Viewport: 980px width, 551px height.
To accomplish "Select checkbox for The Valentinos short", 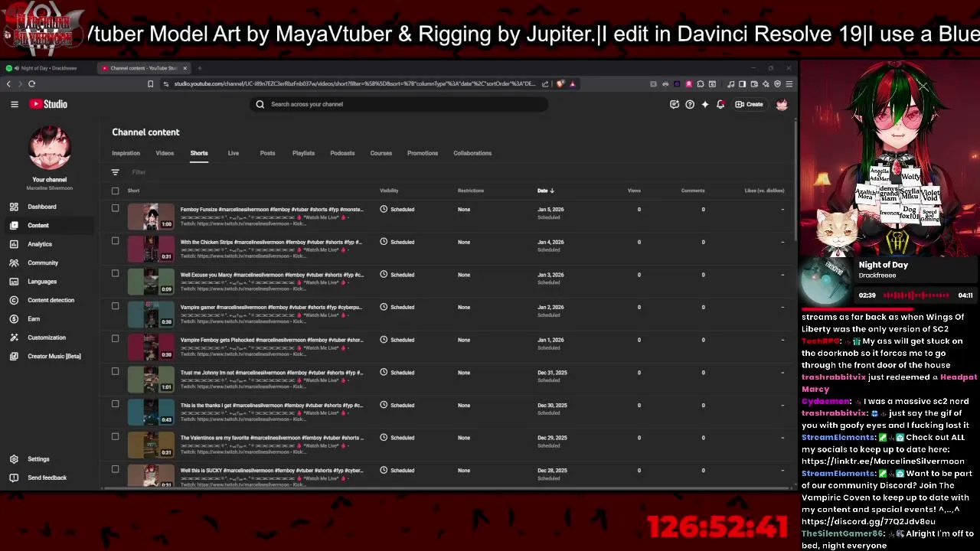I will (115, 436).
